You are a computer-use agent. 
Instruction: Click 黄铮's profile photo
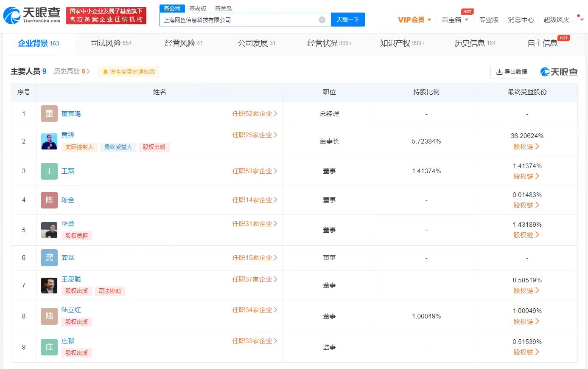(49, 141)
